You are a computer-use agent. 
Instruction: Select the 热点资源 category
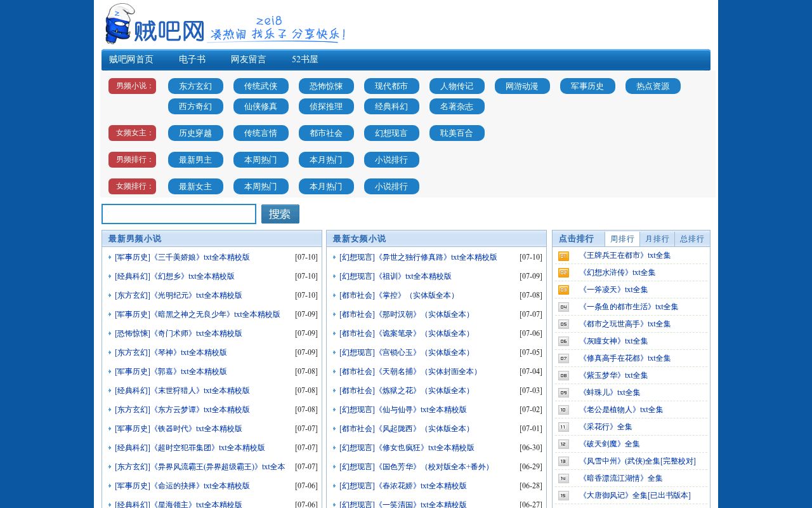pos(653,86)
